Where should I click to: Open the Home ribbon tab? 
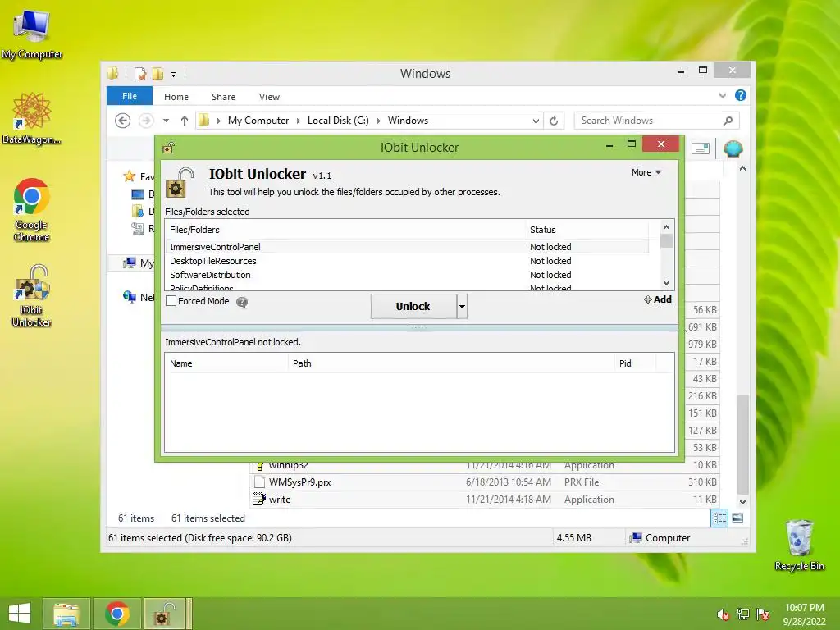176,97
